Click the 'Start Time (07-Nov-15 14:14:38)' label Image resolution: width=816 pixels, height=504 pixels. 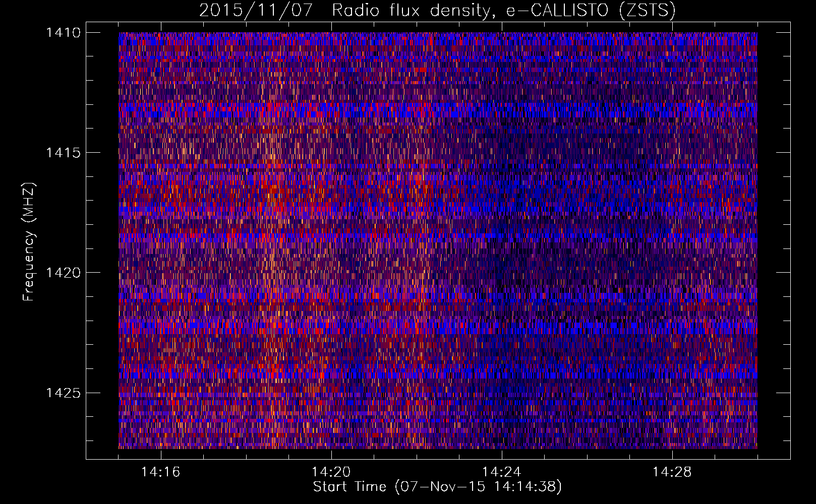pyautogui.click(x=437, y=487)
